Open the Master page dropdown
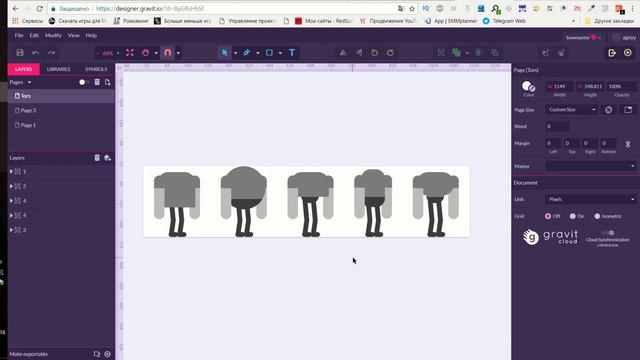The image size is (640, 360). tap(591, 166)
